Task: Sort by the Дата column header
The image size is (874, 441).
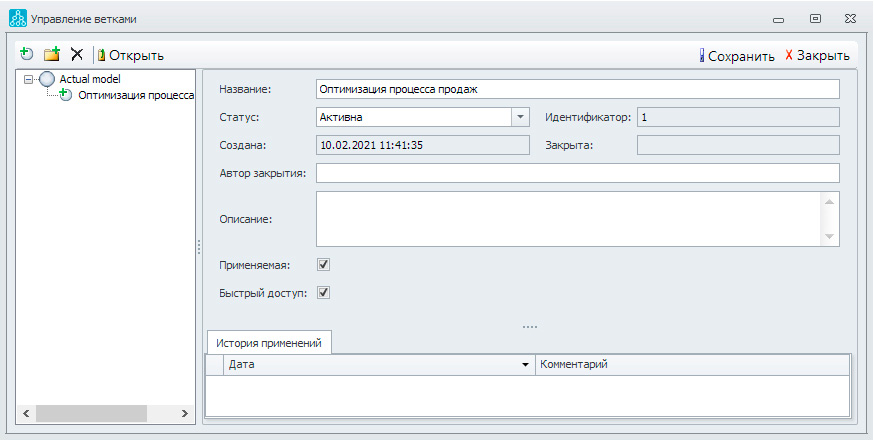Action: tap(375, 365)
